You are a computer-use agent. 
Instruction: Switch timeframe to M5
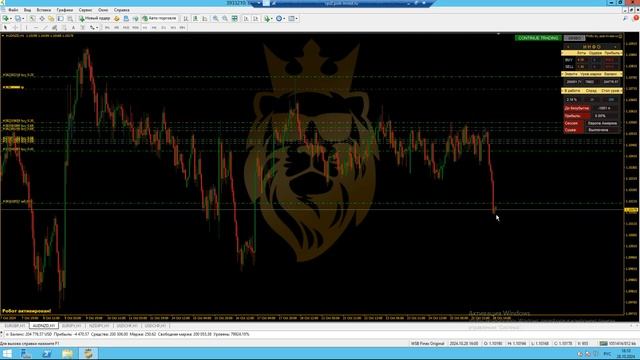[116, 27]
